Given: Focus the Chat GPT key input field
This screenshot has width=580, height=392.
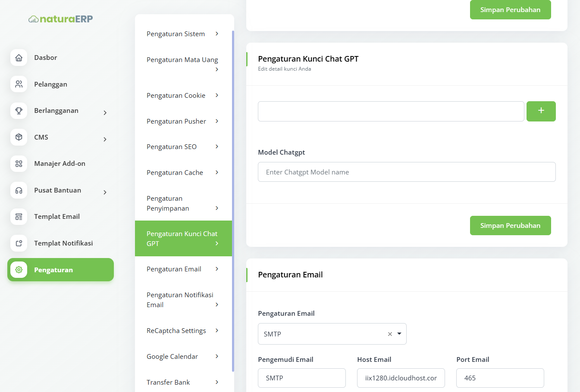Looking at the screenshot, I should pyautogui.click(x=391, y=112).
